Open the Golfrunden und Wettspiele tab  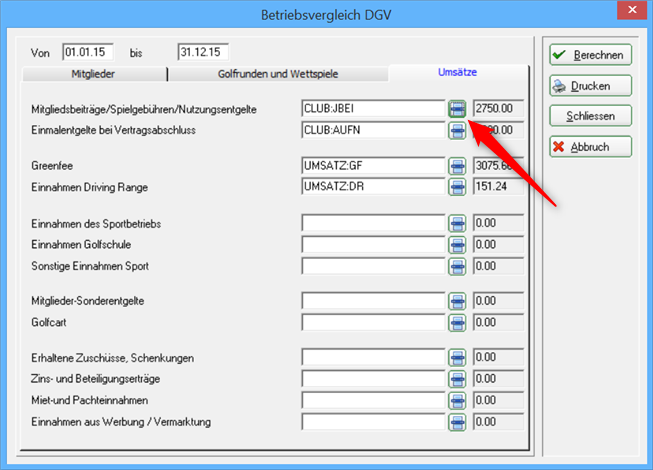coord(277,74)
